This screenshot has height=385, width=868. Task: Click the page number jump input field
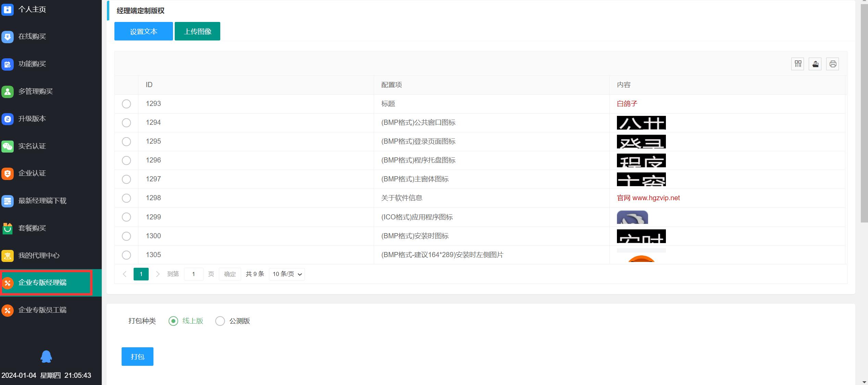coord(194,274)
